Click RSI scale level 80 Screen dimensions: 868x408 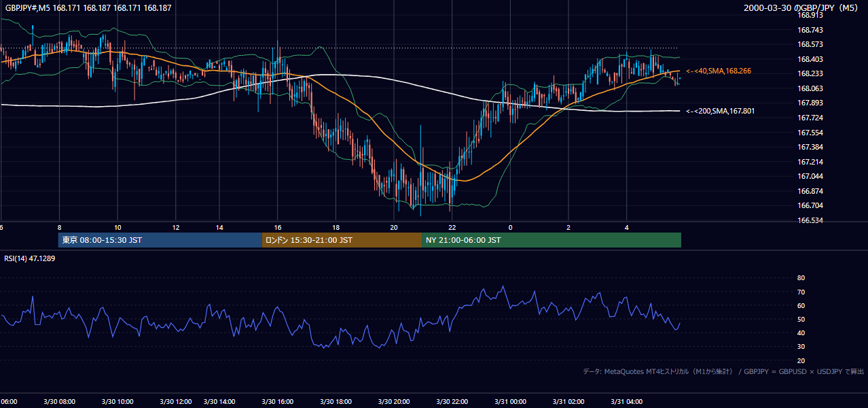tap(801, 278)
